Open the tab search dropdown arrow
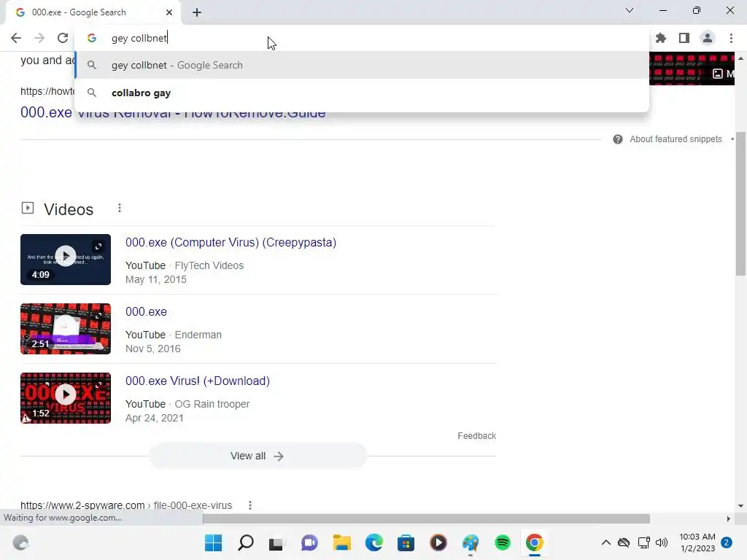This screenshot has width=747, height=560. tap(630, 10)
